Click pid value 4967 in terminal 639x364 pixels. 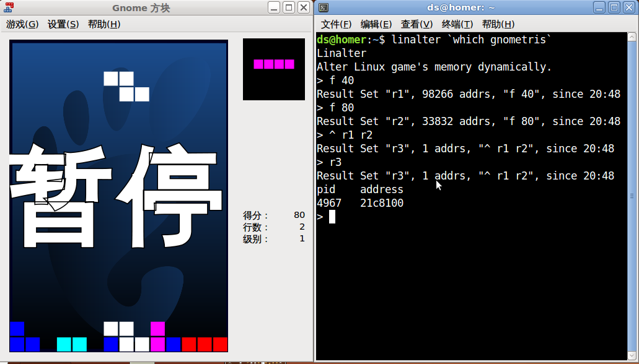(329, 203)
